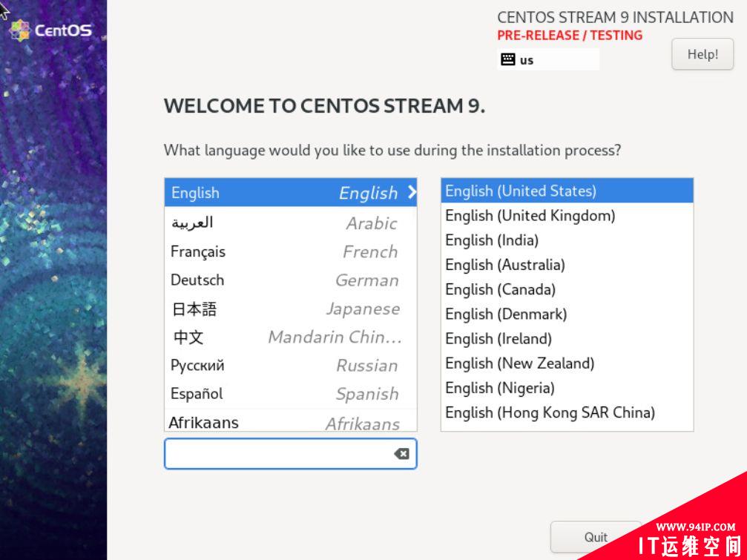
Task: Pick English (Denmark) locale
Action: [567, 314]
